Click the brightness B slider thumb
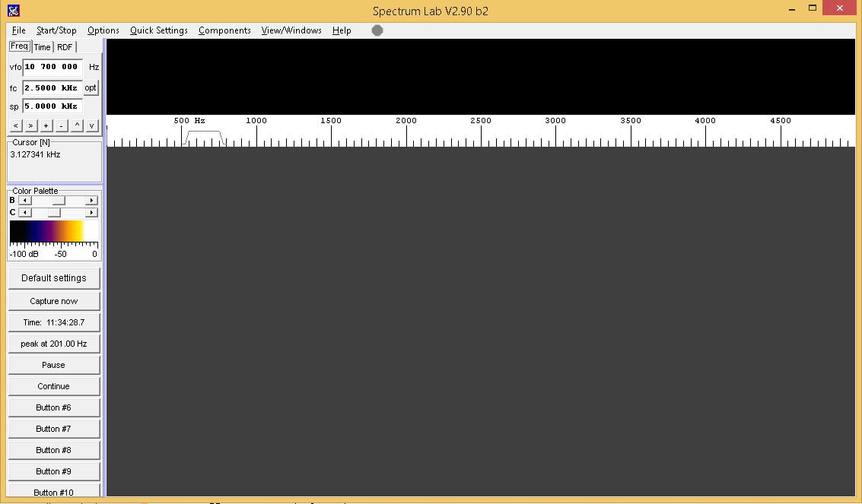Image resolution: width=862 pixels, height=504 pixels. 58,201
